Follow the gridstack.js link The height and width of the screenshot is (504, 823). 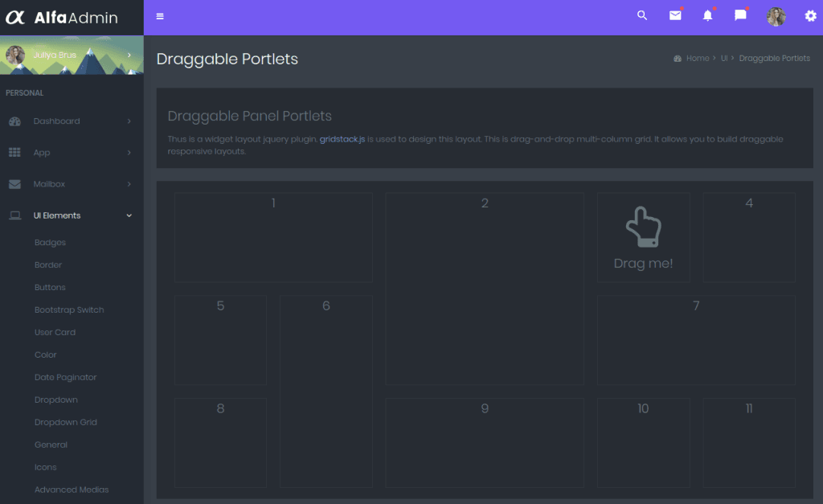click(342, 139)
